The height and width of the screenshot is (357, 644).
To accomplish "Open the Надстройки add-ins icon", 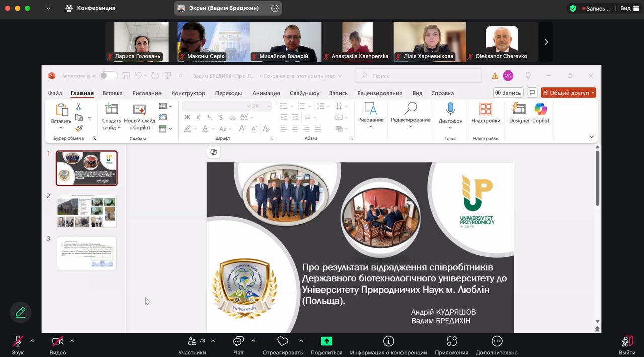I will click(486, 109).
